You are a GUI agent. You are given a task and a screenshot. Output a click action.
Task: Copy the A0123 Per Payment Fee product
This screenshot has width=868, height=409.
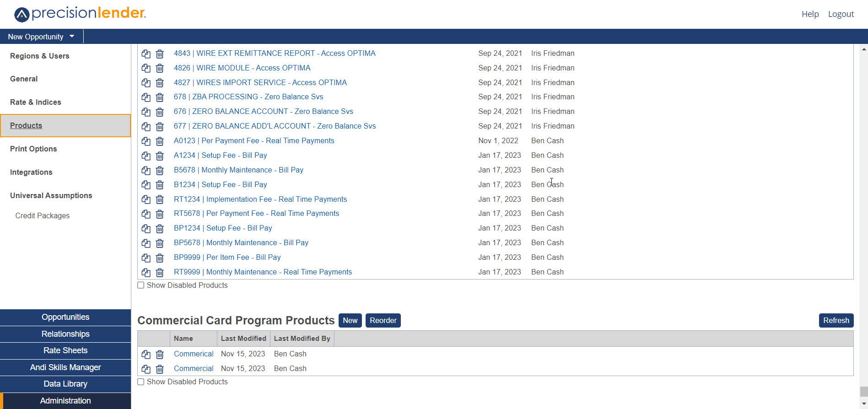(x=146, y=141)
